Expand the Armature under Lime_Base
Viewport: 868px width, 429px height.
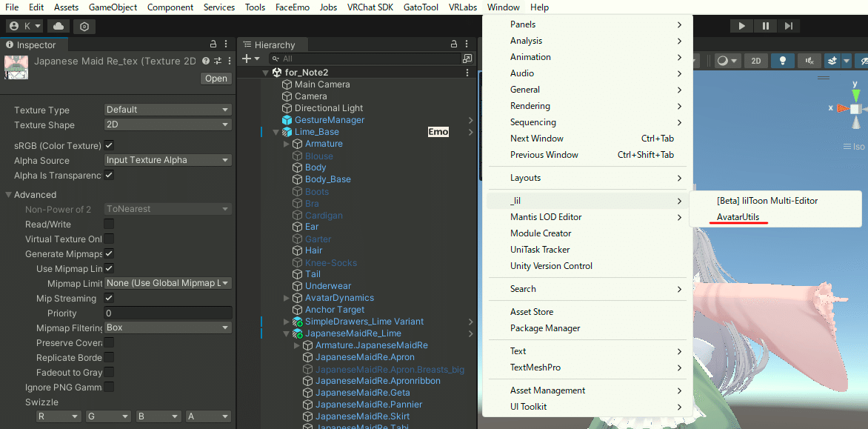tap(286, 144)
